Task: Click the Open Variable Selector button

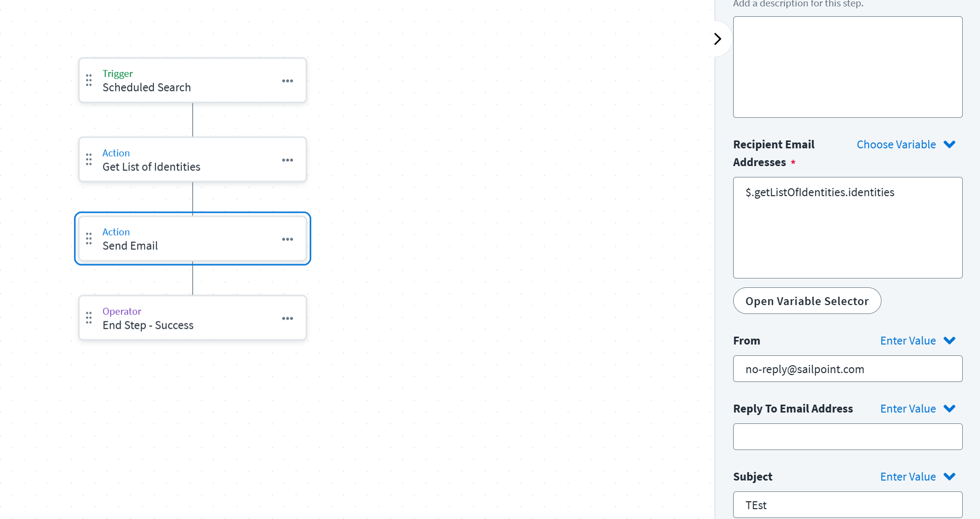Action: coord(807,301)
